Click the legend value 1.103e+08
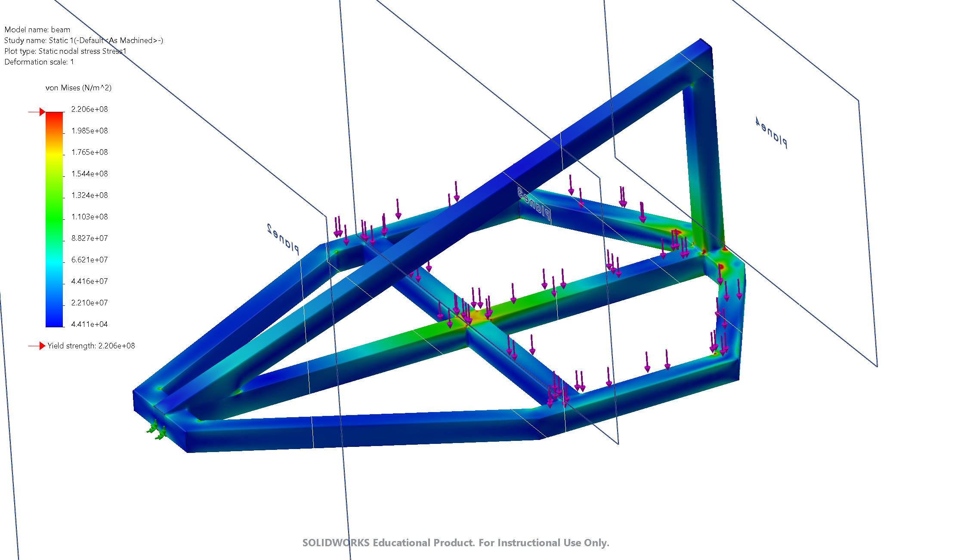This screenshot has height=560, width=961. click(x=90, y=217)
